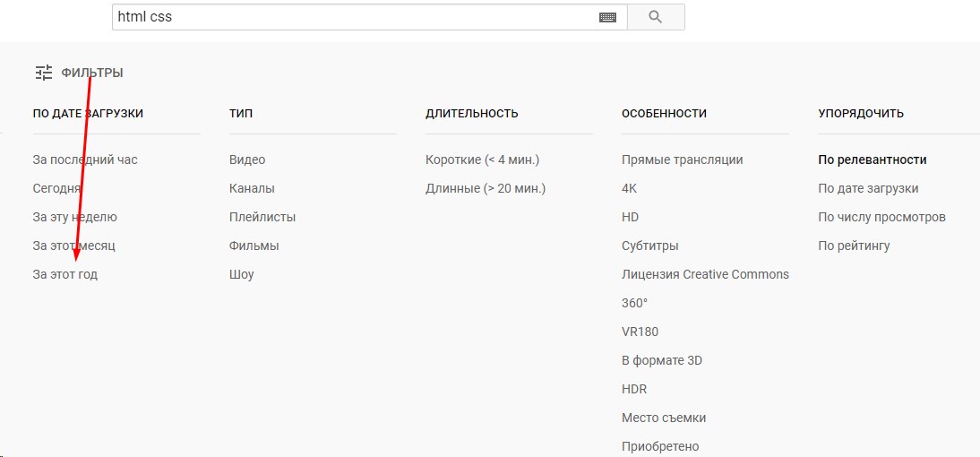Enable the 'HD' feature filter
The width and height of the screenshot is (980, 457).
(x=631, y=218)
